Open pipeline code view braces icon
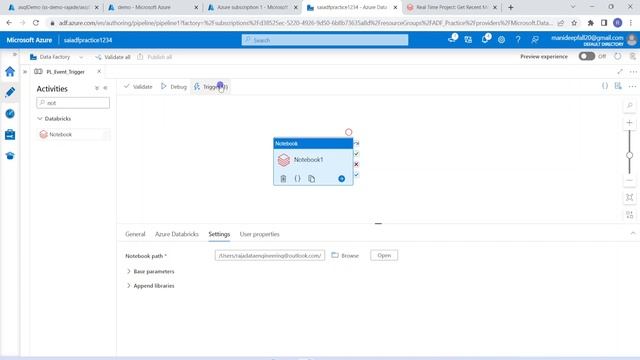Screen dimensions: 640x360 point(605,86)
